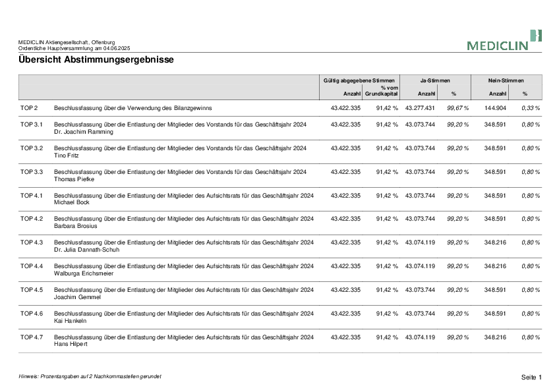Image resolution: width=555 pixels, height=392 pixels.
Task: Click the Nein-Stimmen count 144.904
Action: 495,108
